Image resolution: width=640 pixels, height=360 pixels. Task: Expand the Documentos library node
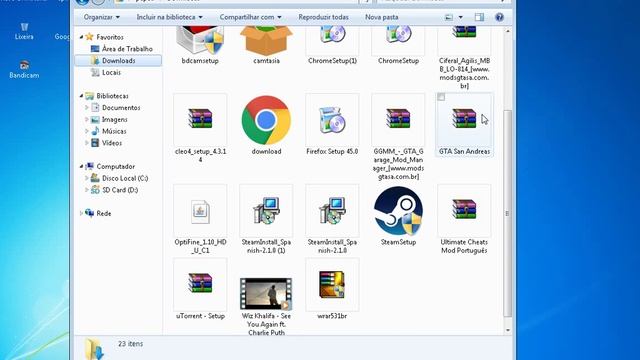tap(87, 108)
